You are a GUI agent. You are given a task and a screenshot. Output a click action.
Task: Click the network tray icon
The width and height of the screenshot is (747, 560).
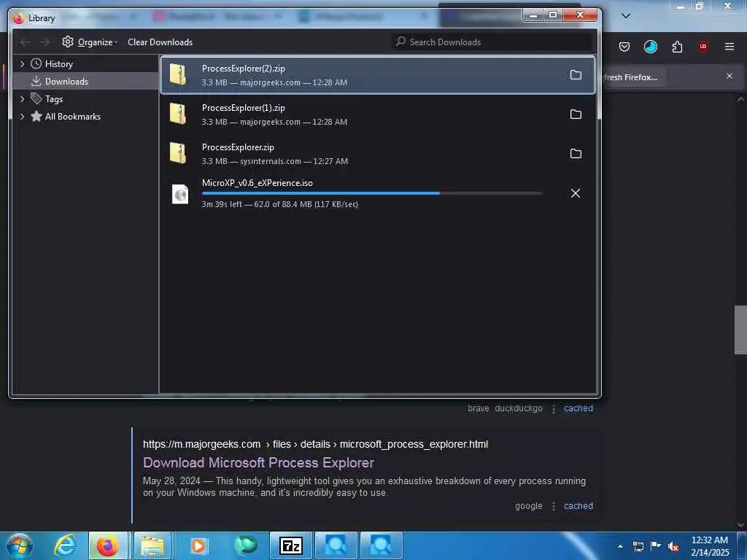638,546
